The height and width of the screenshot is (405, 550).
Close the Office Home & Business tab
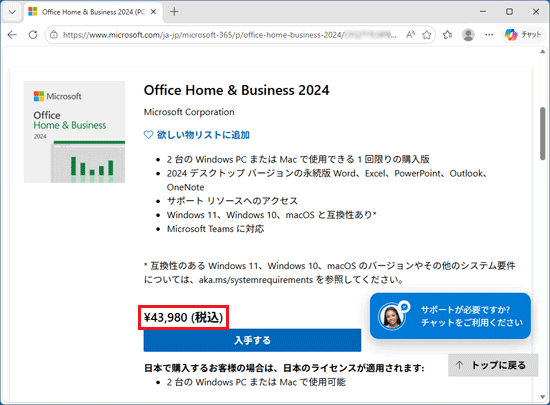(153, 12)
